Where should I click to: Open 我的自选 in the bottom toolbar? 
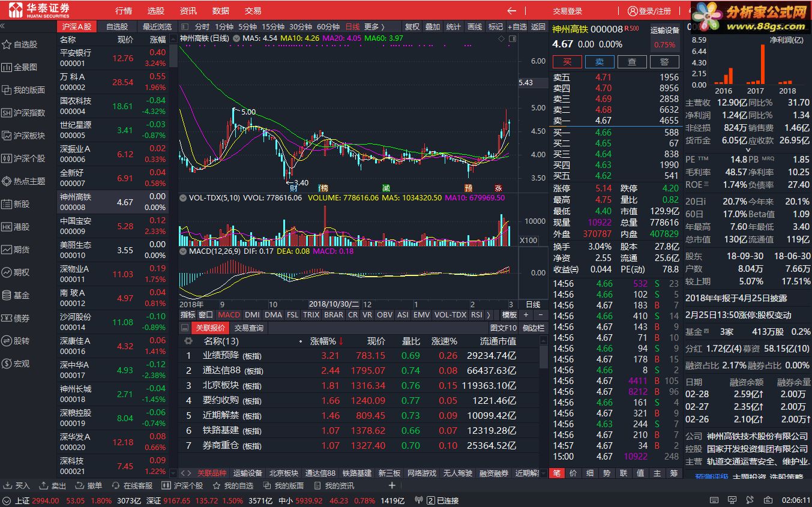(x=232, y=485)
